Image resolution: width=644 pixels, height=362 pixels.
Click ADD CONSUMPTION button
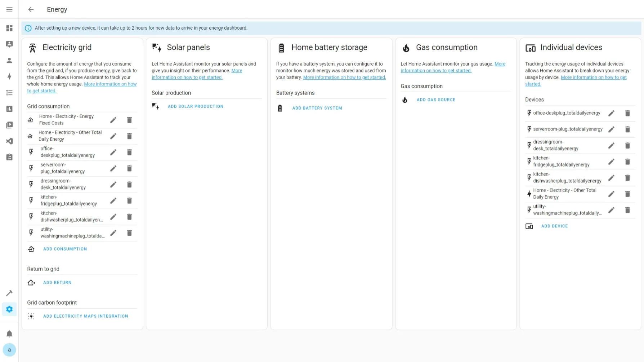(65, 249)
